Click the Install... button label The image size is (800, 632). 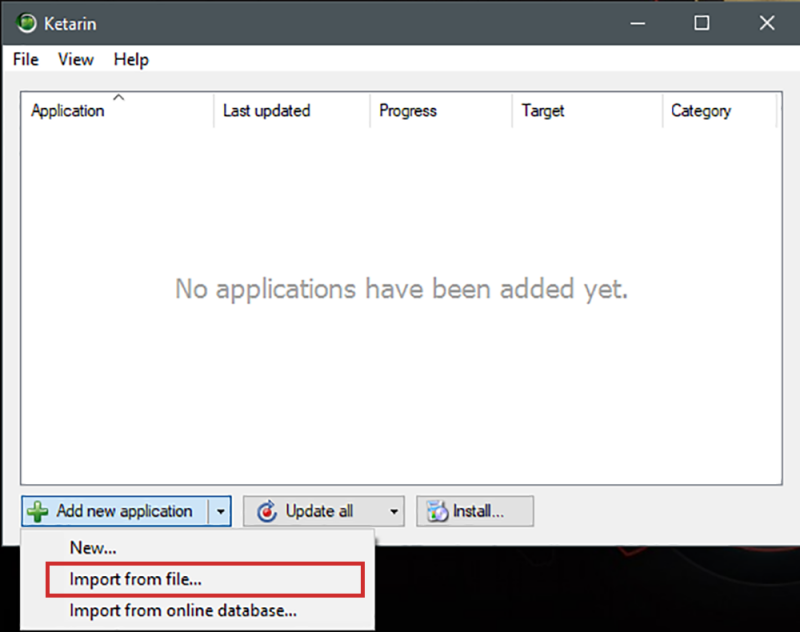[x=479, y=511]
